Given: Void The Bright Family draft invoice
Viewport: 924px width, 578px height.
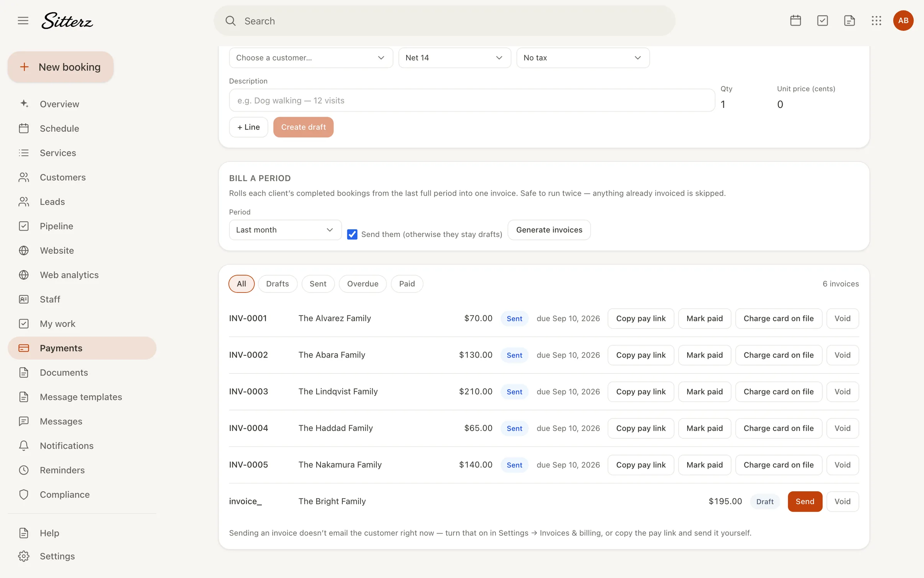Looking at the screenshot, I should pyautogui.click(x=842, y=502).
